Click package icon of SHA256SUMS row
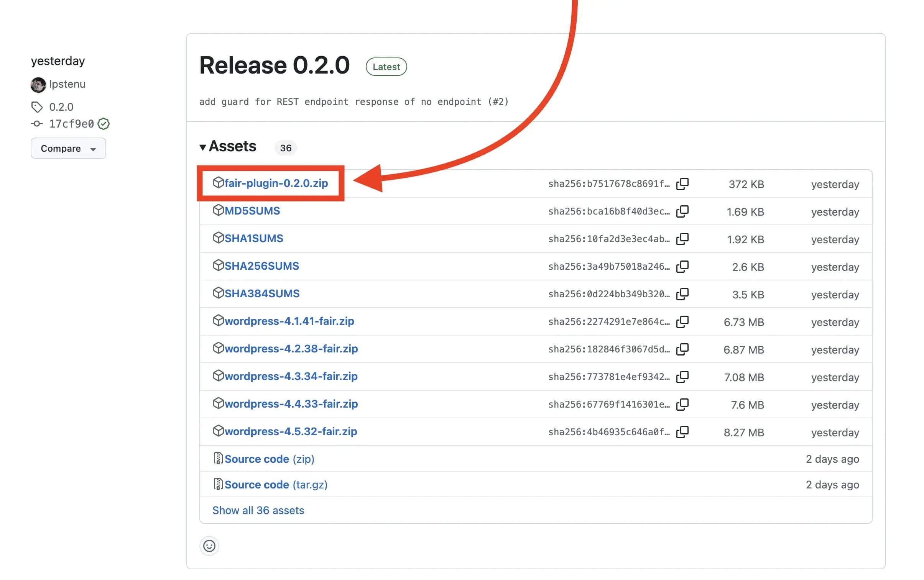924x580 pixels. pyautogui.click(x=218, y=265)
